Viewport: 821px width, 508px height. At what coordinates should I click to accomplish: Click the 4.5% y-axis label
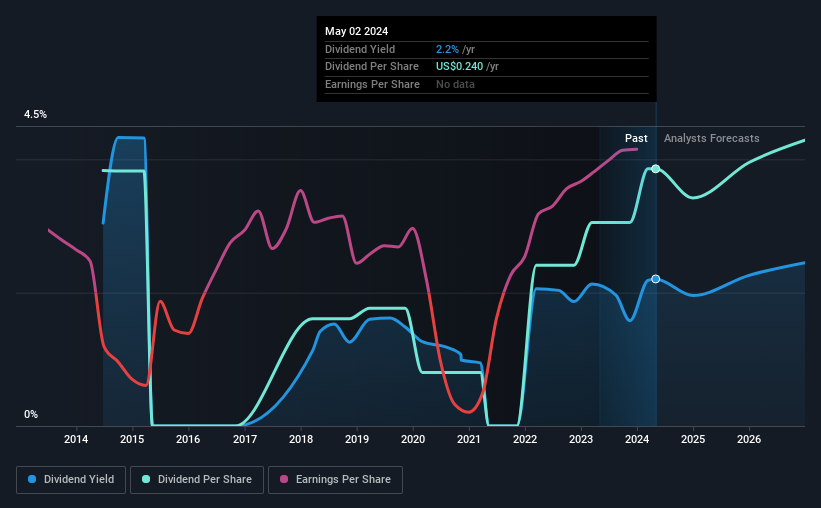[35, 114]
